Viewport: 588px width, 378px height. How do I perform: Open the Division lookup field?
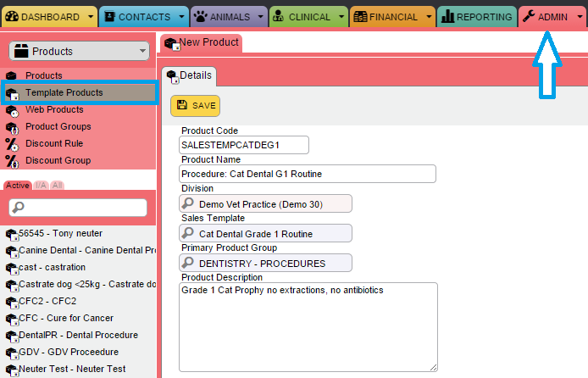(x=265, y=203)
